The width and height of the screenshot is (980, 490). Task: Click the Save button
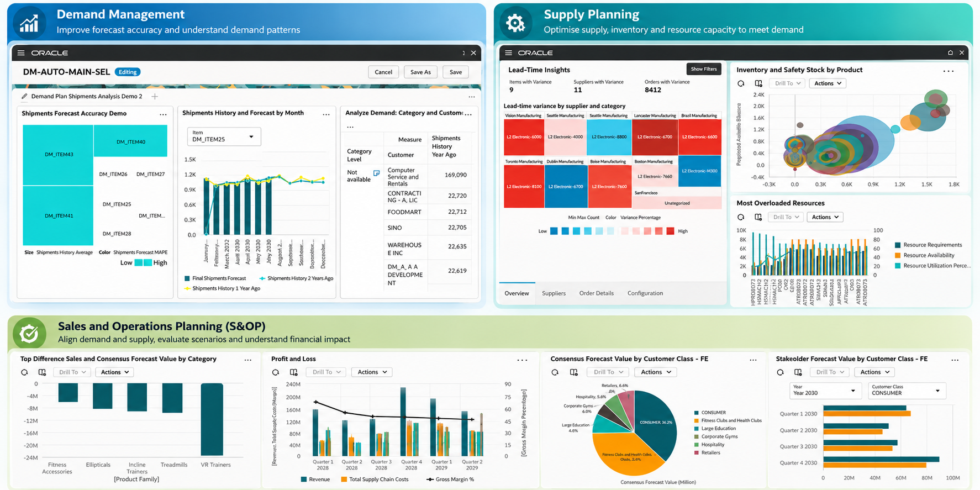(456, 72)
